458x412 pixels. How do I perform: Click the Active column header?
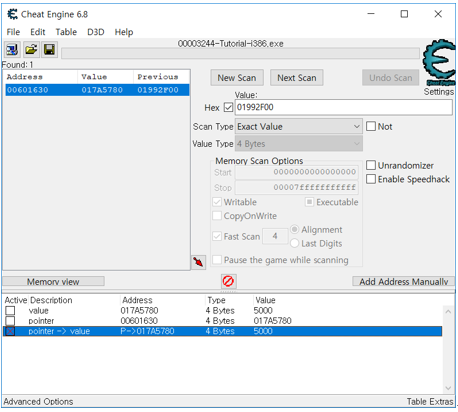click(16, 300)
